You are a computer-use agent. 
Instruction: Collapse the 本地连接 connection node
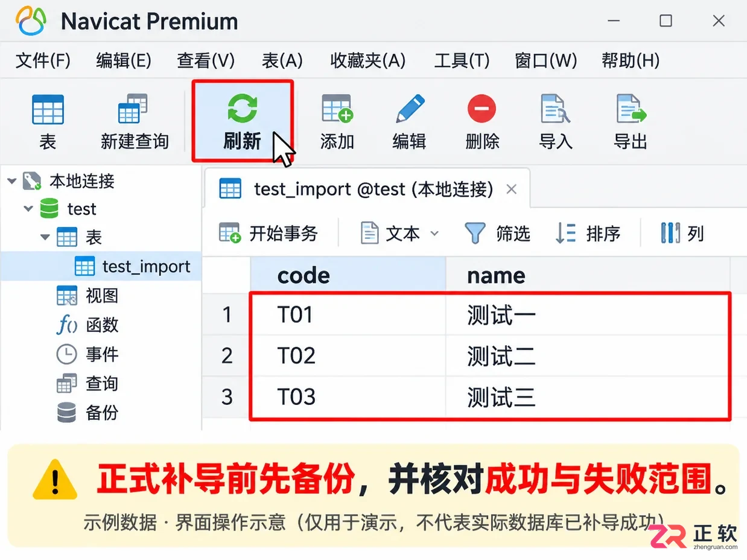click(x=12, y=181)
